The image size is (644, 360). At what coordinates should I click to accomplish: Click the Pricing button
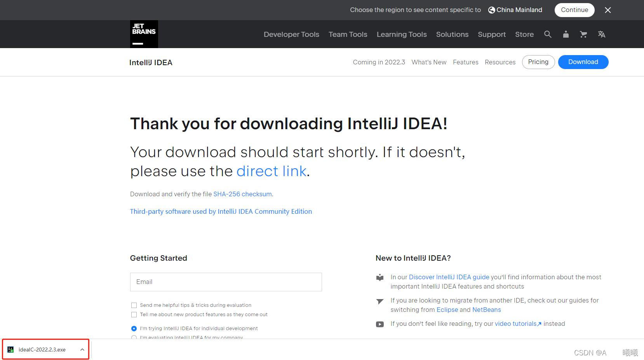pyautogui.click(x=538, y=62)
